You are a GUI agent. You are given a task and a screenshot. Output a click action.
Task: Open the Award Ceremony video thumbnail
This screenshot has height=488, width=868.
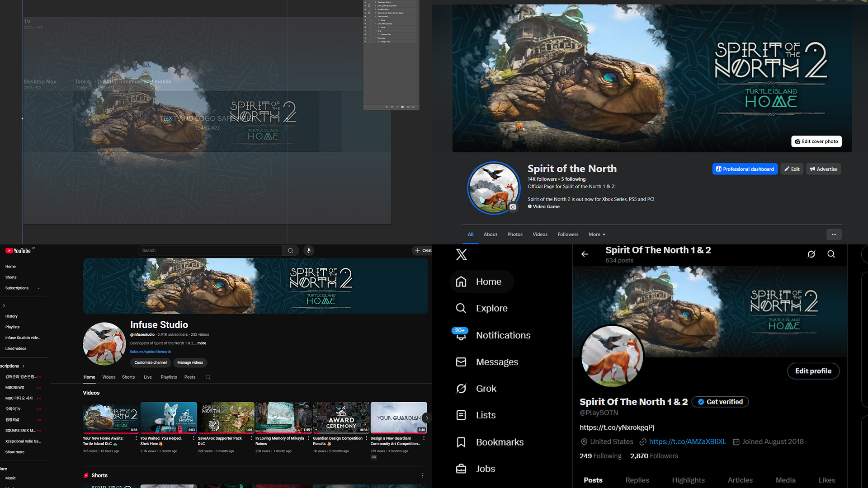(x=341, y=417)
